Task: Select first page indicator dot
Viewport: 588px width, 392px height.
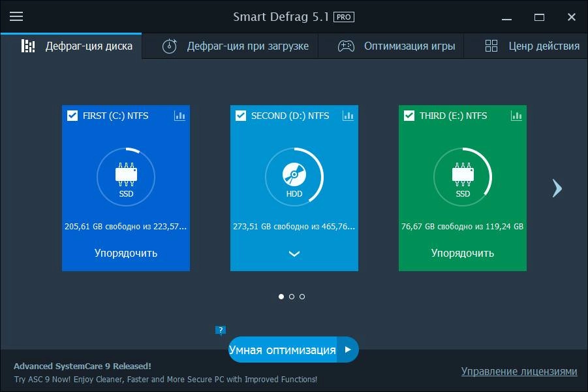Action: [281, 297]
